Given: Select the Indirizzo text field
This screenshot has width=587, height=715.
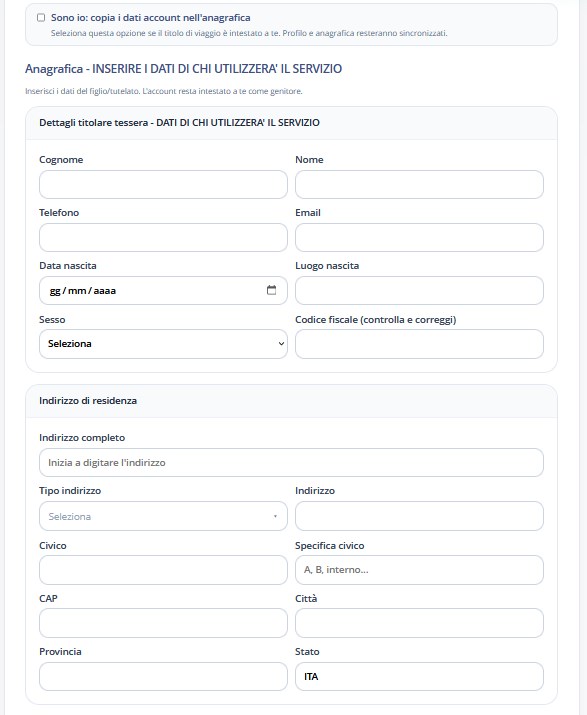Looking at the screenshot, I should [419, 516].
